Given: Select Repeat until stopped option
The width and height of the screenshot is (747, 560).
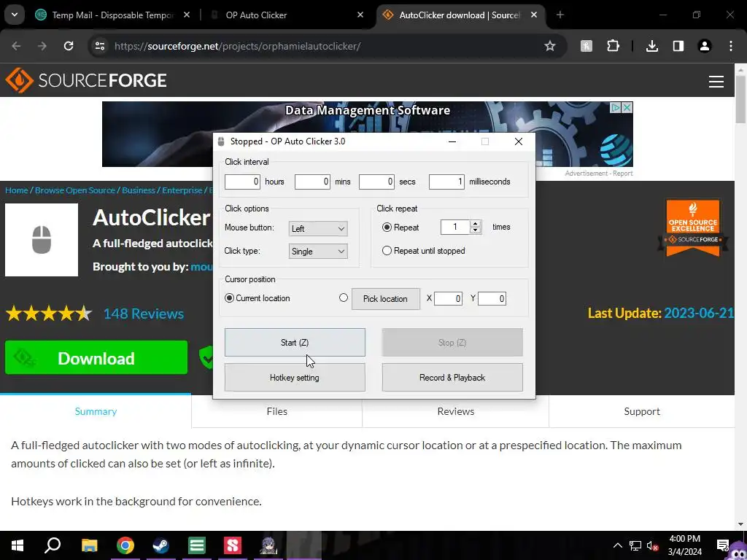Looking at the screenshot, I should tap(387, 251).
